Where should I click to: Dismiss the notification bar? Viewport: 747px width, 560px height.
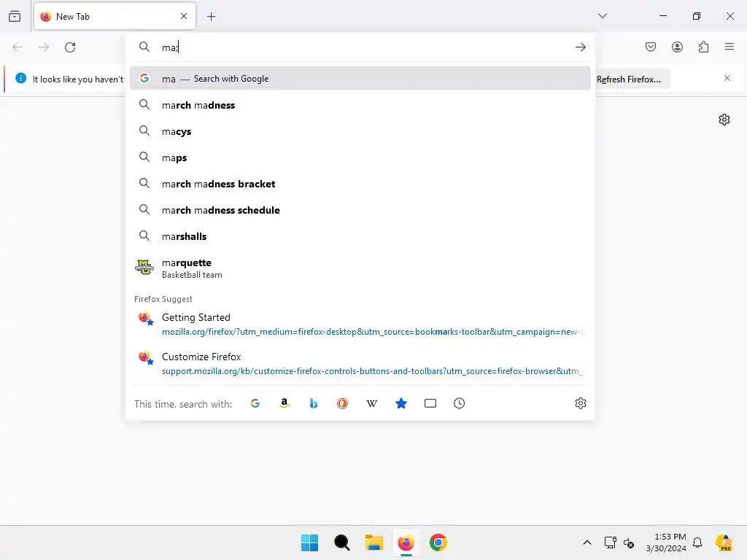click(x=727, y=78)
